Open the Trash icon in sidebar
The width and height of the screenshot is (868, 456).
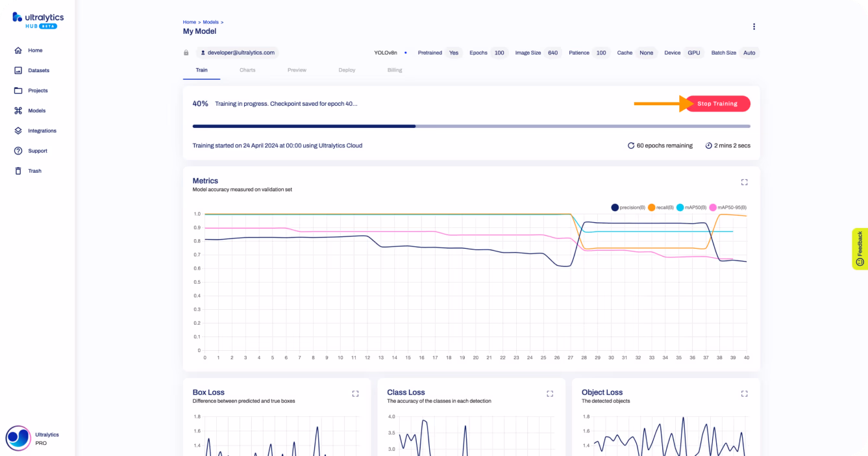18,171
